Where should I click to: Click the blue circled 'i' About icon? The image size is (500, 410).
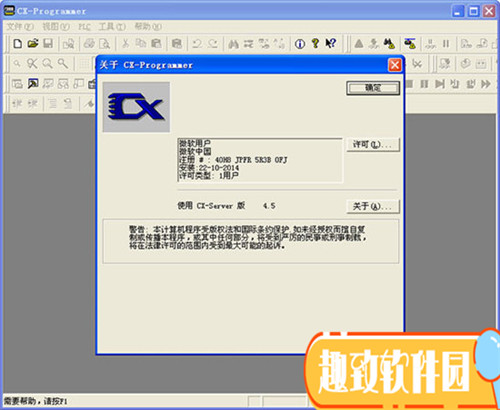(x=300, y=44)
